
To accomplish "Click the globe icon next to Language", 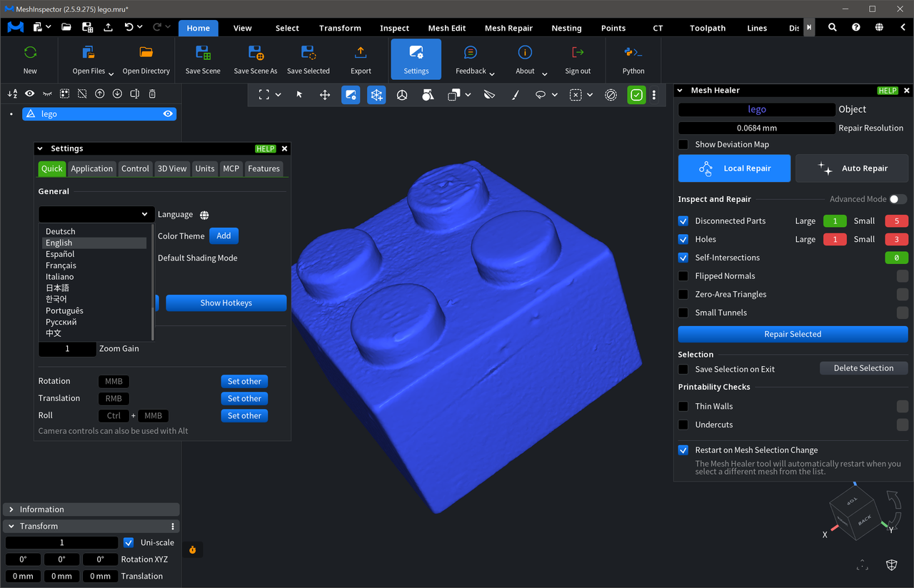I will [x=204, y=215].
